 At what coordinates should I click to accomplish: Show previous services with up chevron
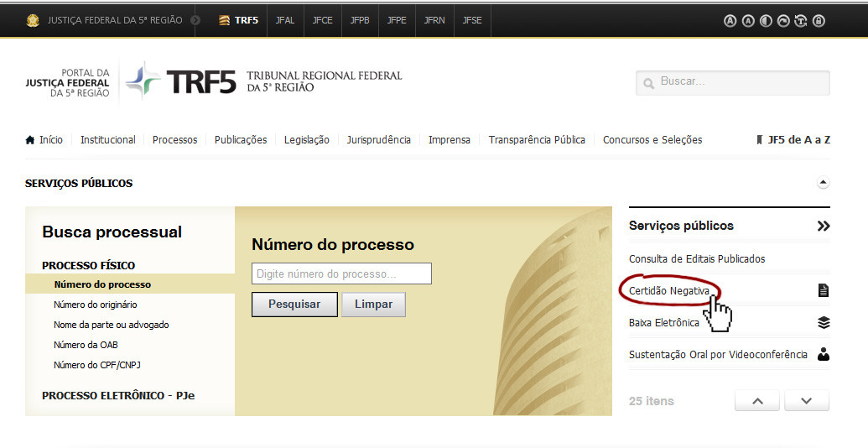pyautogui.click(x=757, y=400)
